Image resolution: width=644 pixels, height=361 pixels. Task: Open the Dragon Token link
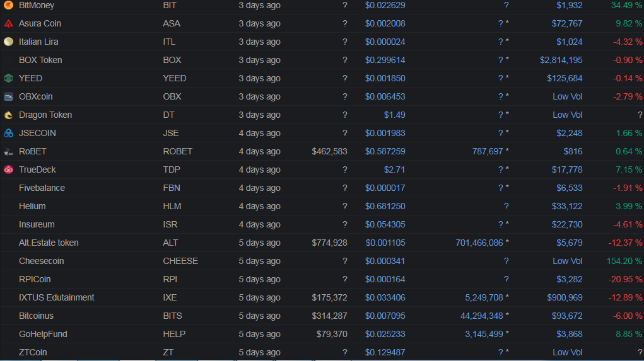(45, 115)
